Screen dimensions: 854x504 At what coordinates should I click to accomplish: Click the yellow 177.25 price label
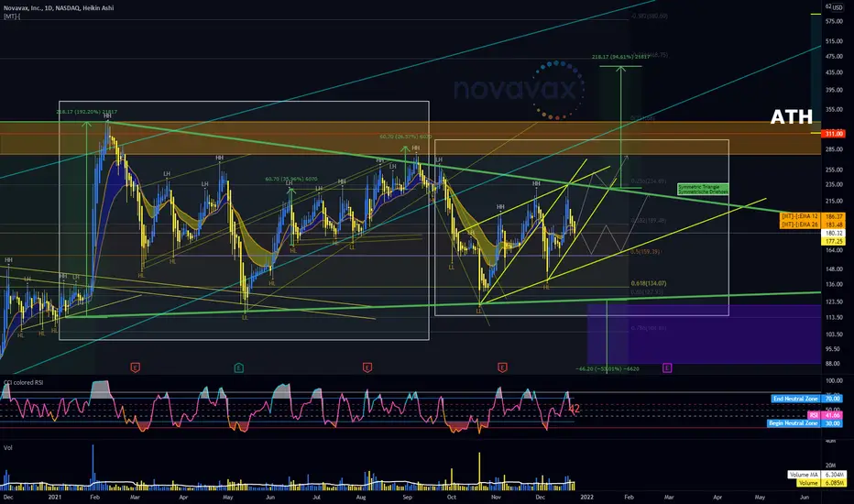pyautogui.click(x=834, y=241)
